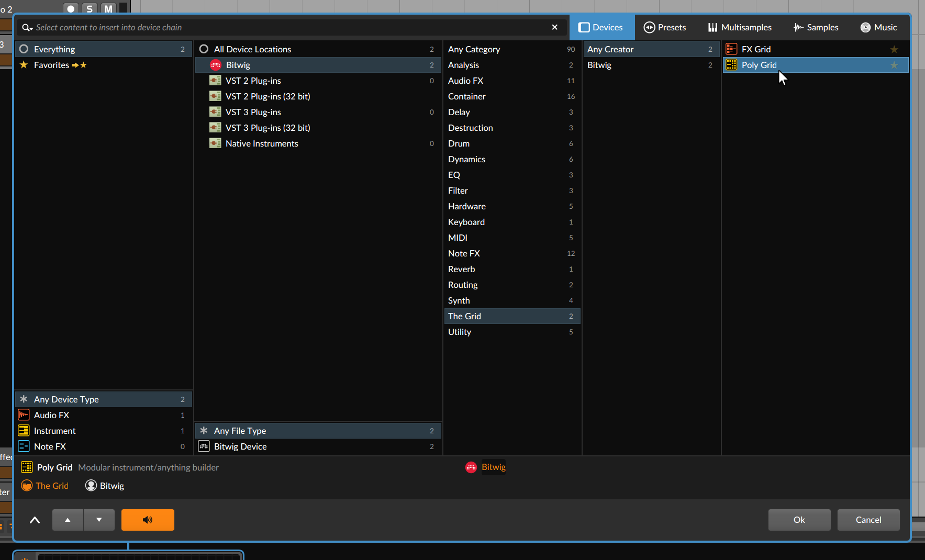
Task: Filter by Bitwig Device file type
Action: (318, 446)
